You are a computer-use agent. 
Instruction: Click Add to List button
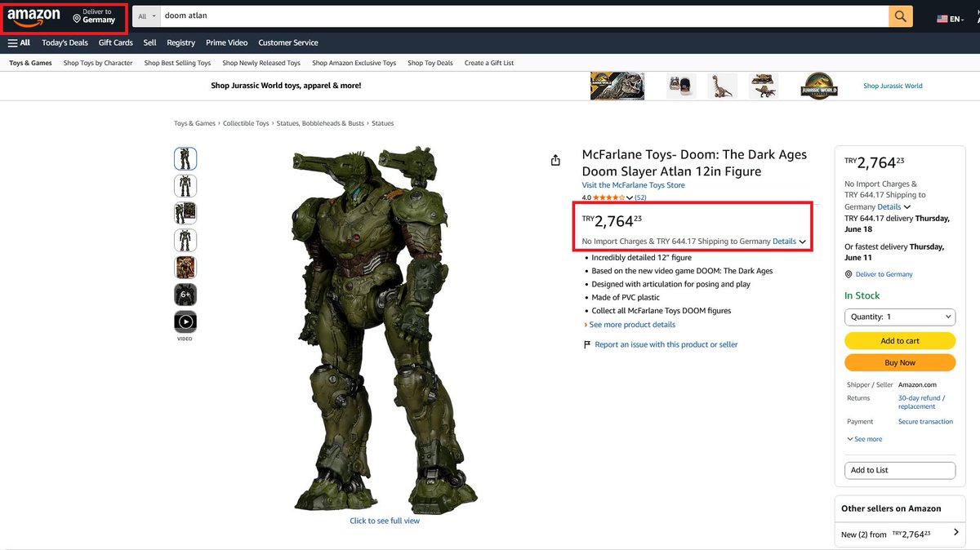click(x=900, y=470)
